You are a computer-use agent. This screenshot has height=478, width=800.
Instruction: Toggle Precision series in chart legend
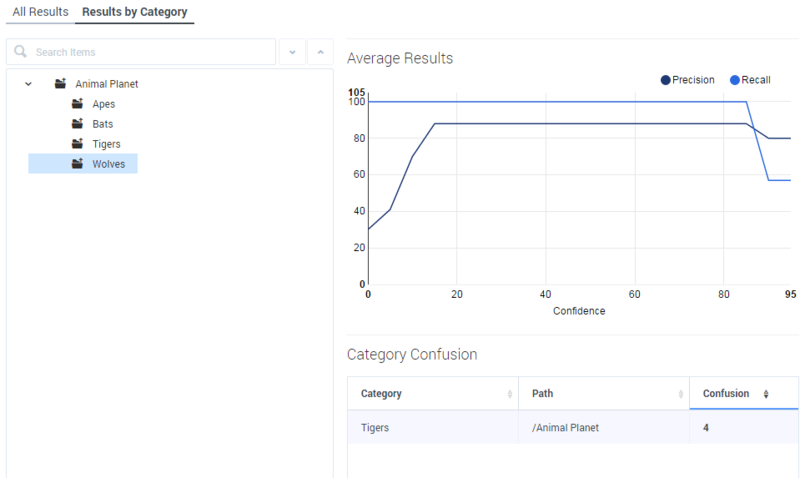pyautogui.click(x=687, y=80)
